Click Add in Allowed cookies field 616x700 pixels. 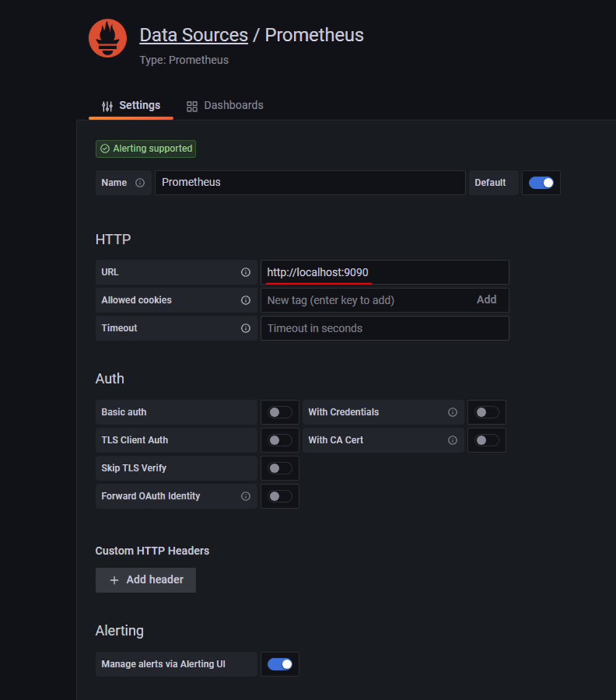click(x=486, y=300)
